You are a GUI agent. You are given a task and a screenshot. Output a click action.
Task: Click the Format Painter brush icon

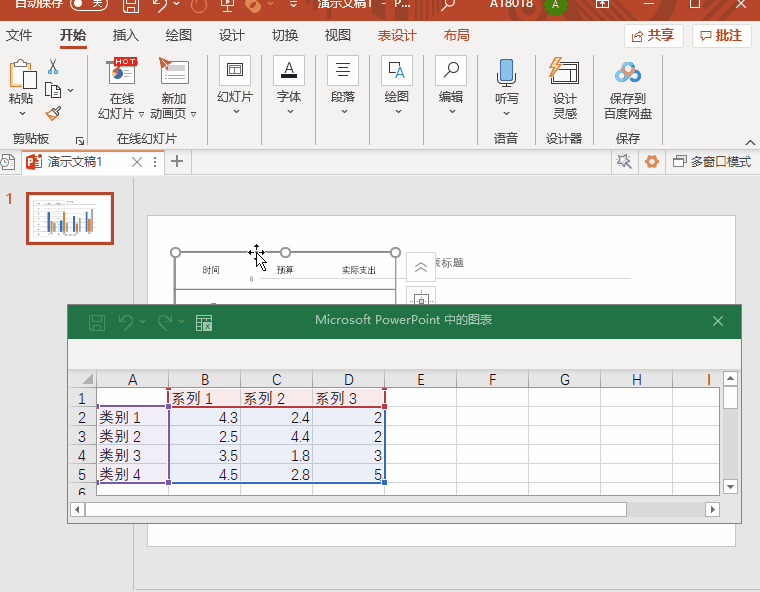[x=53, y=113]
